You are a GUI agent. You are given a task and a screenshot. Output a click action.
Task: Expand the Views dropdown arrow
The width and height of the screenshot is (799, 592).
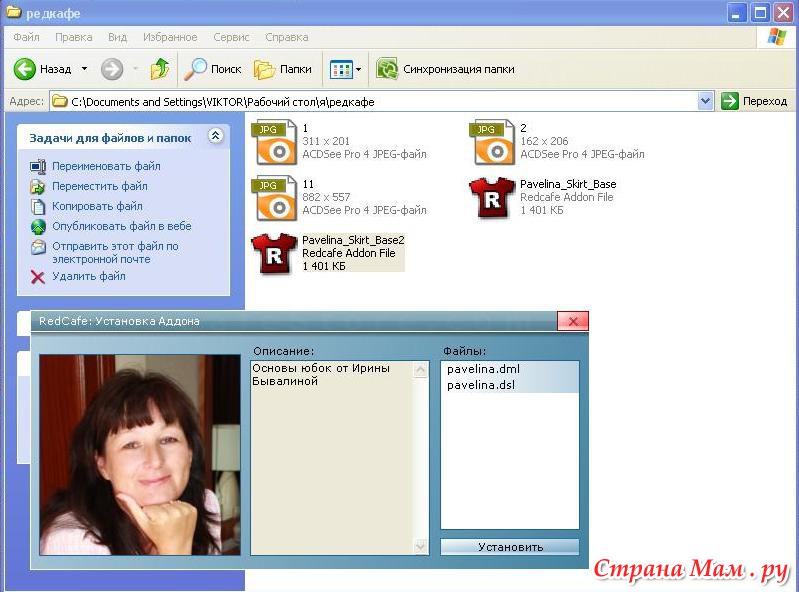358,69
